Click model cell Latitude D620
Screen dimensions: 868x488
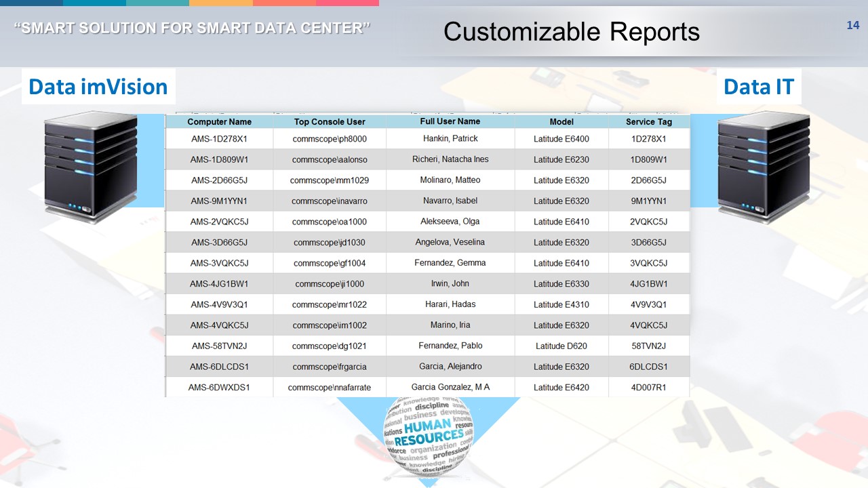click(561, 346)
